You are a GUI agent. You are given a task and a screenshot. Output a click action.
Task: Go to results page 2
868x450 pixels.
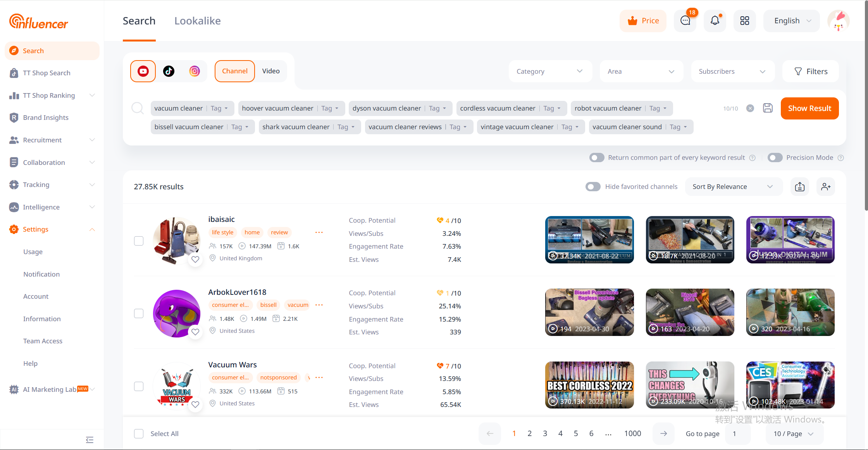(x=529, y=433)
